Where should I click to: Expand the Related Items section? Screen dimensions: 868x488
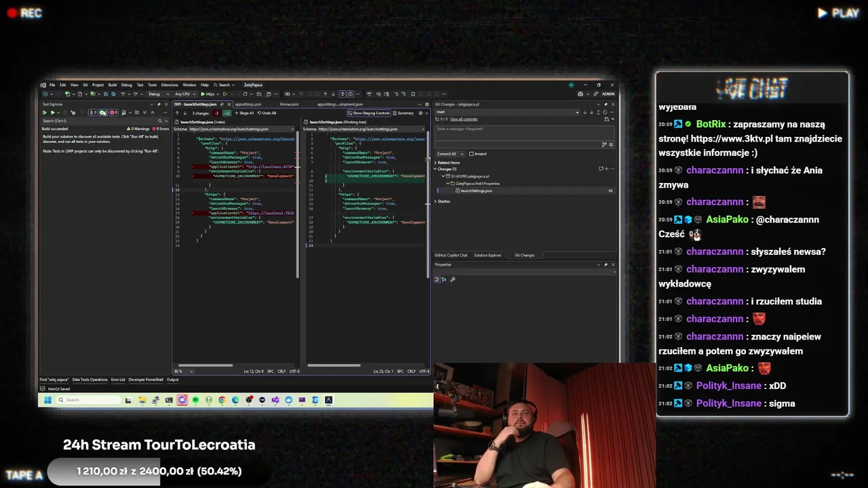tap(435, 163)
